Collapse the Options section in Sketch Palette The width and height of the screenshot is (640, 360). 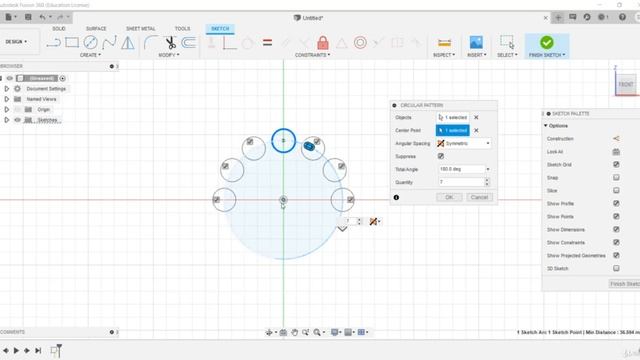click(x=546, y=126)
